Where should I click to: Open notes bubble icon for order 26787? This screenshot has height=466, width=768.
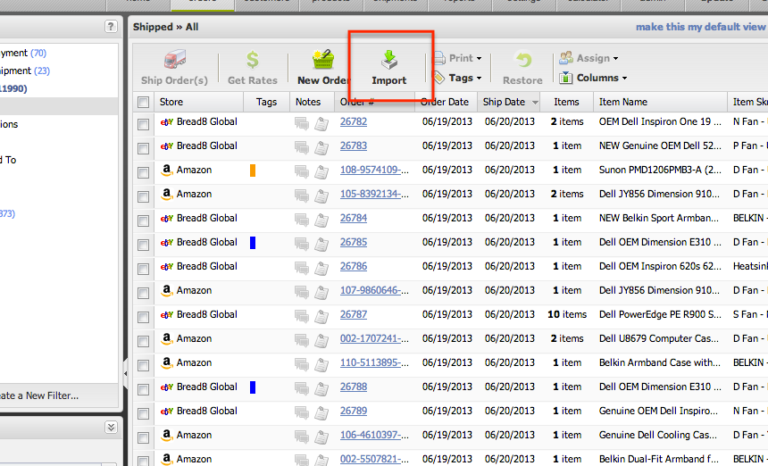(302, 316)
